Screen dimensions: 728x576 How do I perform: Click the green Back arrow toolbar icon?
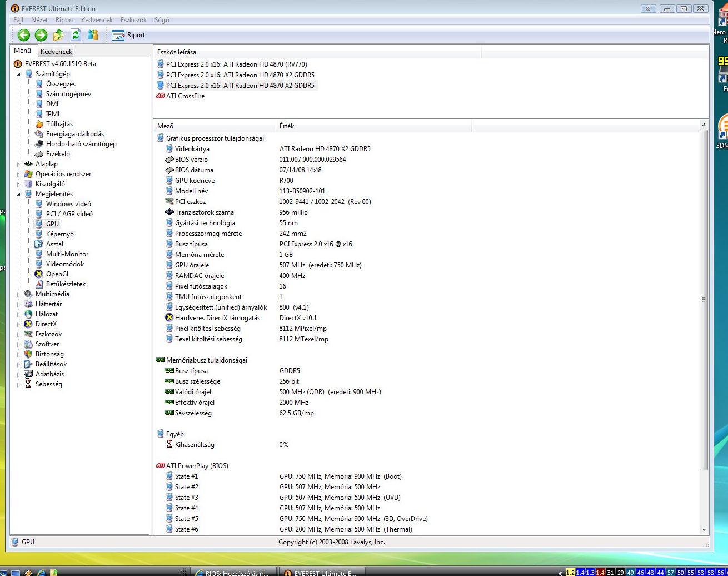[x=23, y=35]
